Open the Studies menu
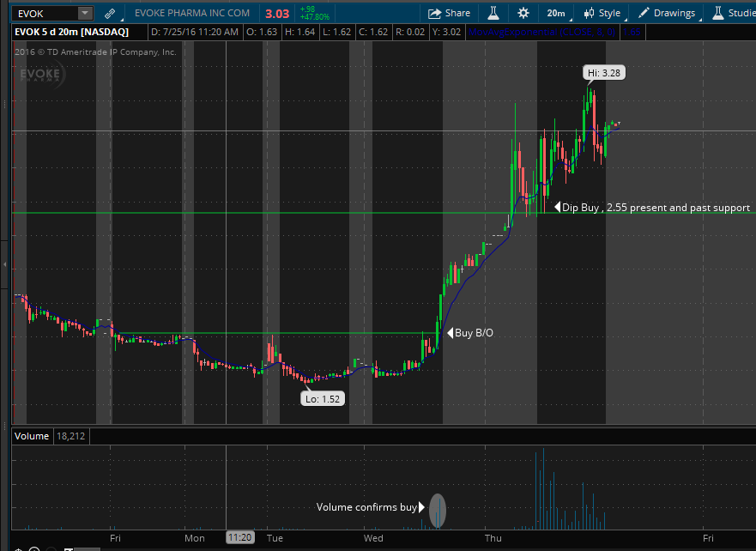Viewport: 756px width, 551px height. pos(734,13)
